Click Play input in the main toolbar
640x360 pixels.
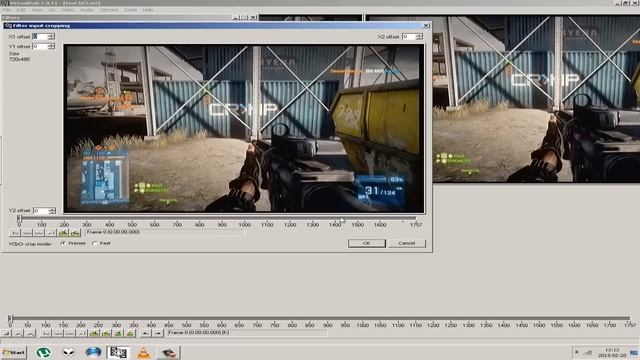click(18, 333)
